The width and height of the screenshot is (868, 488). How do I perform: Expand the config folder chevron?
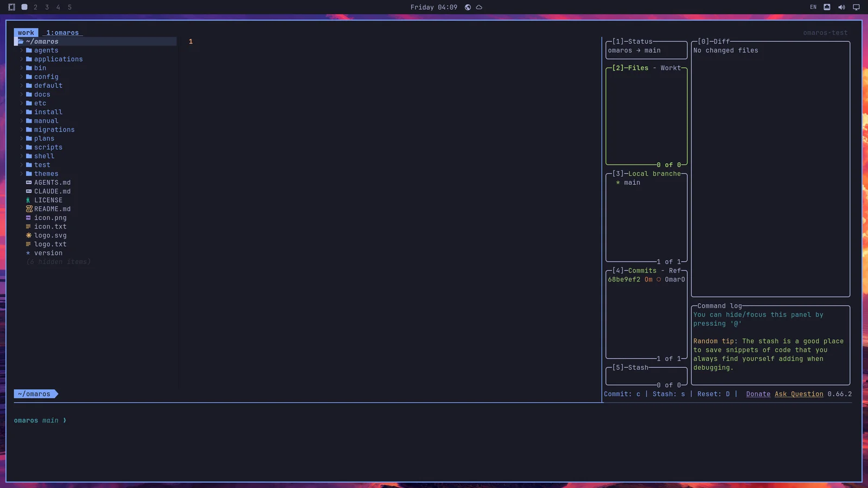click(22, 77)
